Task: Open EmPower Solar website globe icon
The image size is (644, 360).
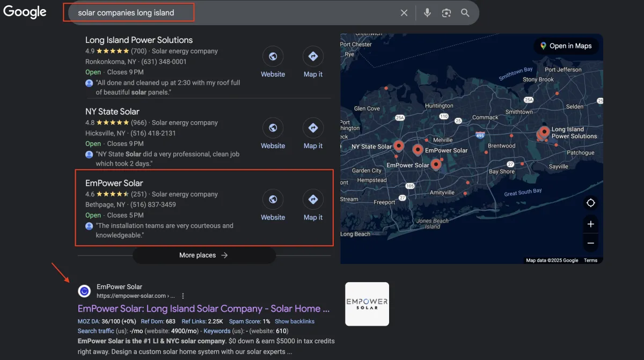Action: click(273, 200)
